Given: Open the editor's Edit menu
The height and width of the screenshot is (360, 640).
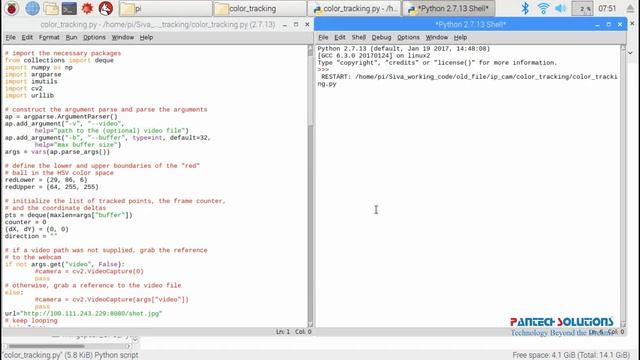Looking at the screenshot, I should [27, 37].
